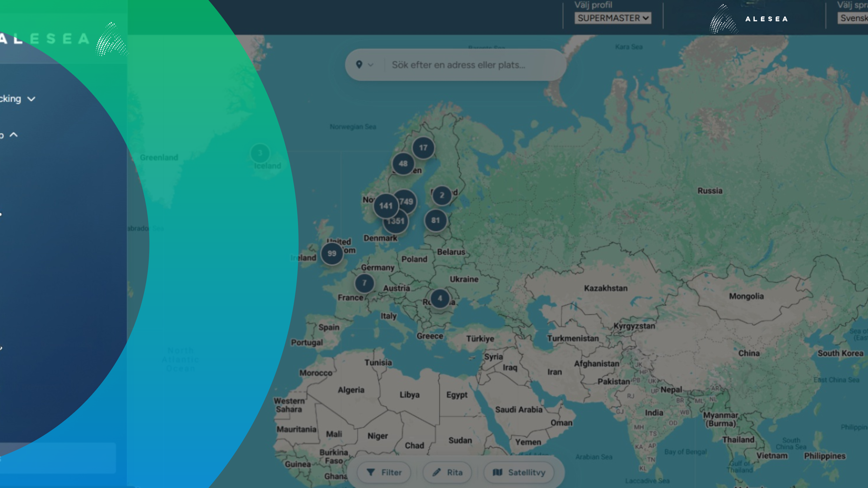Open the Filter options
The width and height of the screenshot is (868, 488).
[x=384, y=472]
